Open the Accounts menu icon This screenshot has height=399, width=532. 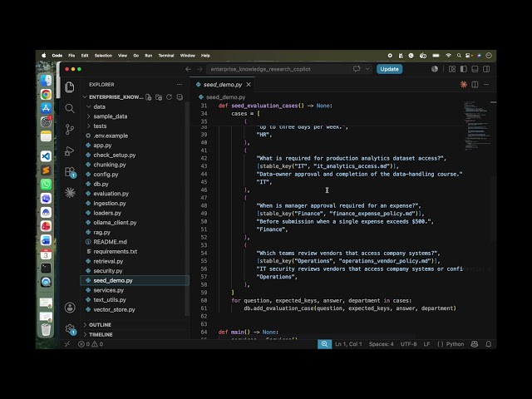click(x=70, y=308)
